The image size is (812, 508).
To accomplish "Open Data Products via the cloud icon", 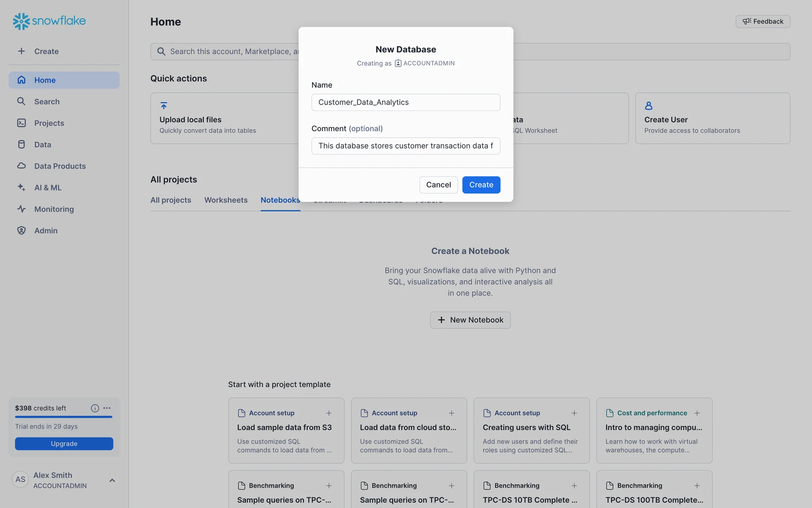I will tap(22, 166).
